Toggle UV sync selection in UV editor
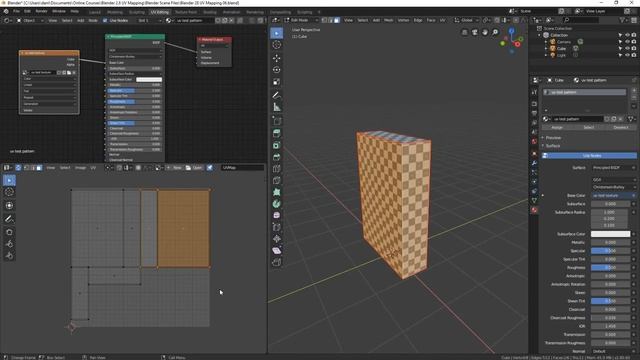Image resolution: width=640 pixels, height=360 pixels. [x=18, y=168]
